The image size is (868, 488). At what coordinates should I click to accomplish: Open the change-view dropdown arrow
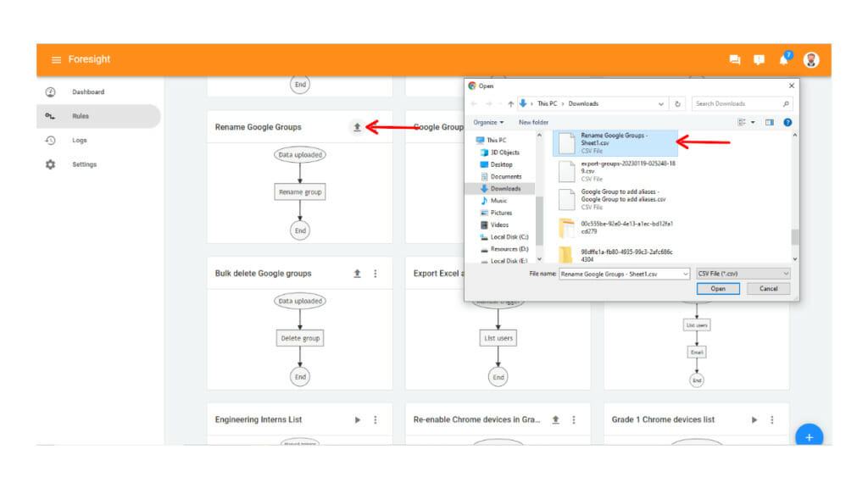pyautogui.click(x=754, y=122)
